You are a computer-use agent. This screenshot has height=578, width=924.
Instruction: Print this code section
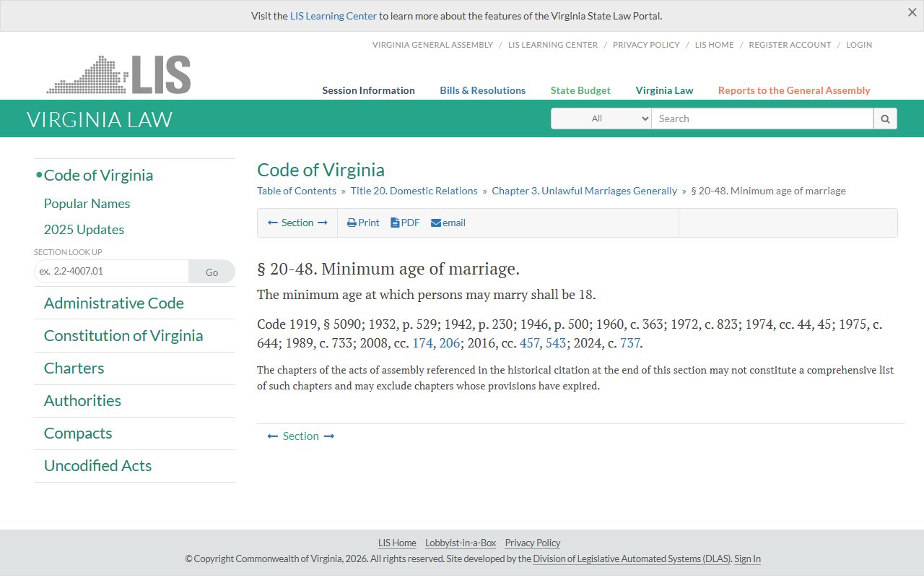363,223
